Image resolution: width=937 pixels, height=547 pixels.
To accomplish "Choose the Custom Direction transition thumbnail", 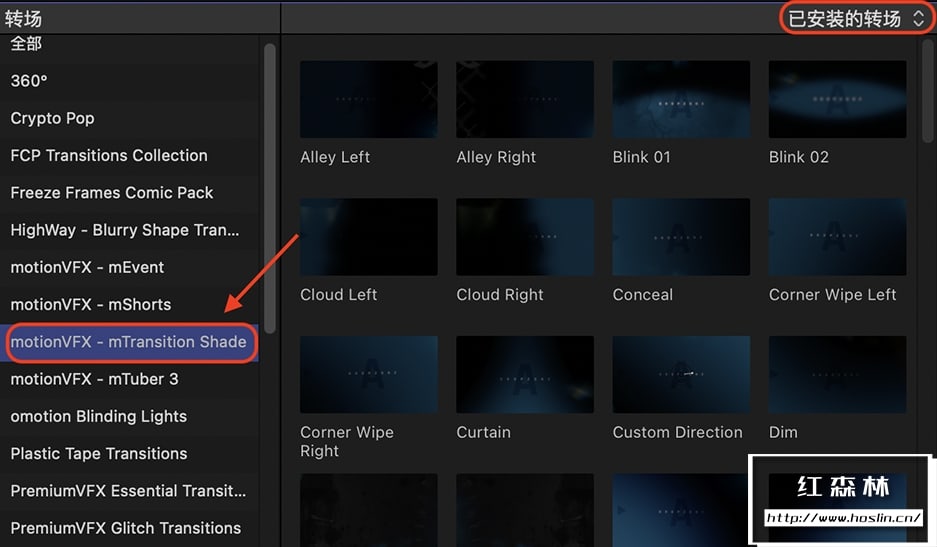I will tap(681, 374).
